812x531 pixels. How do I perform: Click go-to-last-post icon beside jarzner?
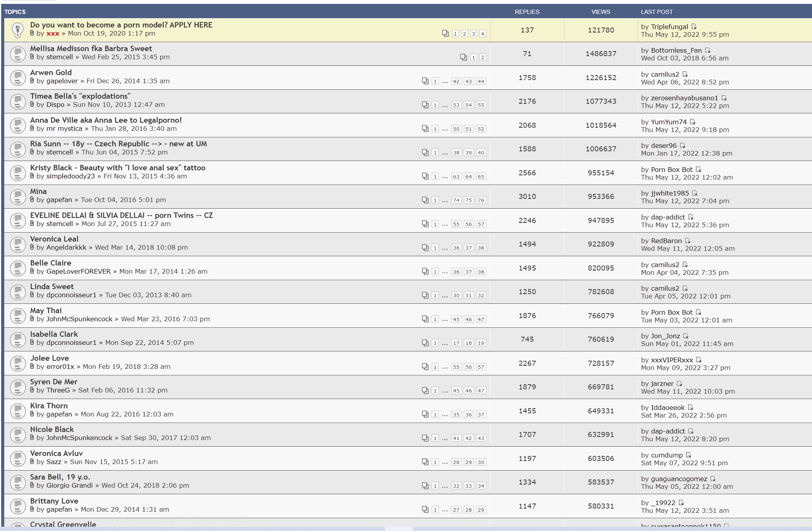click(x=679, y=384)
